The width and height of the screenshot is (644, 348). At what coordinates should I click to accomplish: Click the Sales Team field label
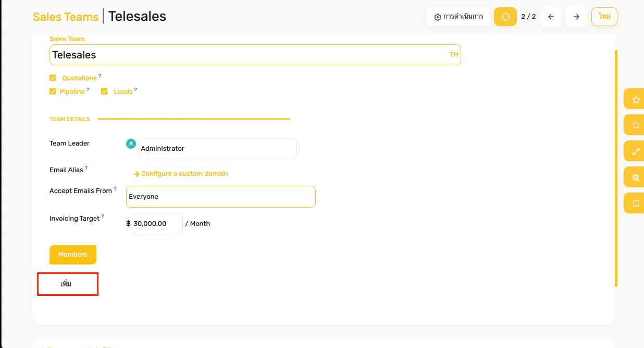(67, 39)
